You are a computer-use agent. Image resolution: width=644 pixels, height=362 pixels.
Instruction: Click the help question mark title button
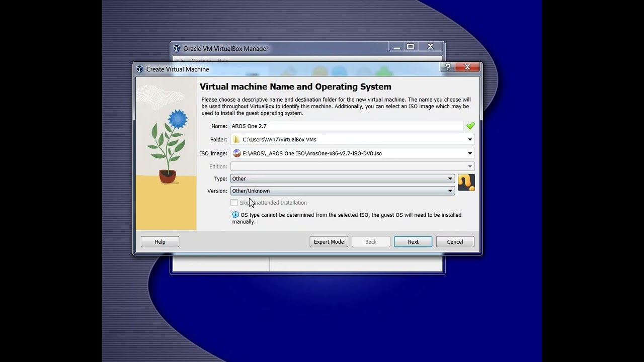point(447,67)
